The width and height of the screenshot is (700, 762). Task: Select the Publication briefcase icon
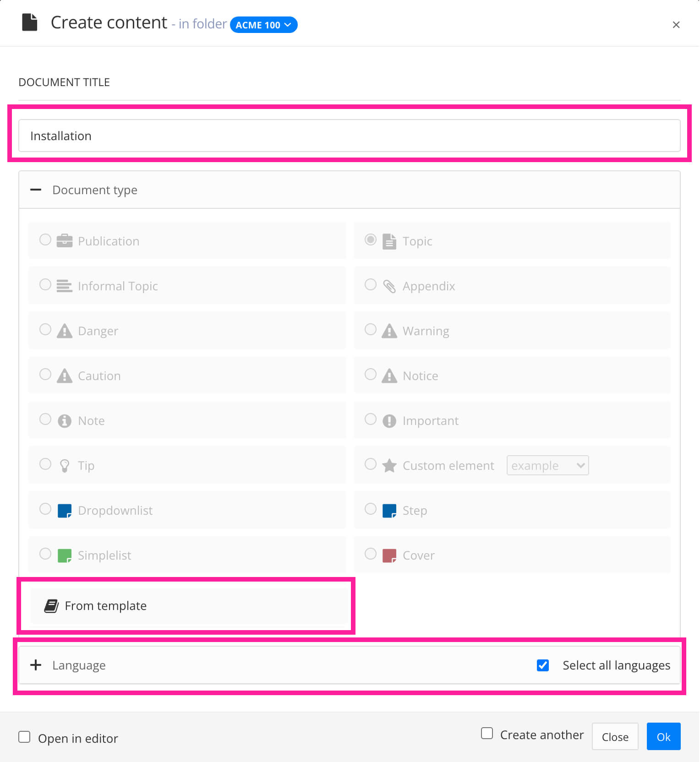(64, 240)
